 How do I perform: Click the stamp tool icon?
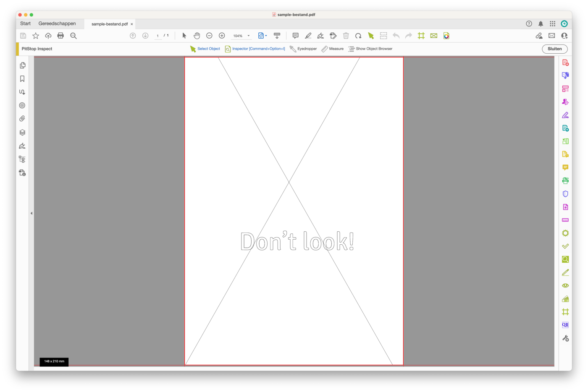(x=333, y=36)
